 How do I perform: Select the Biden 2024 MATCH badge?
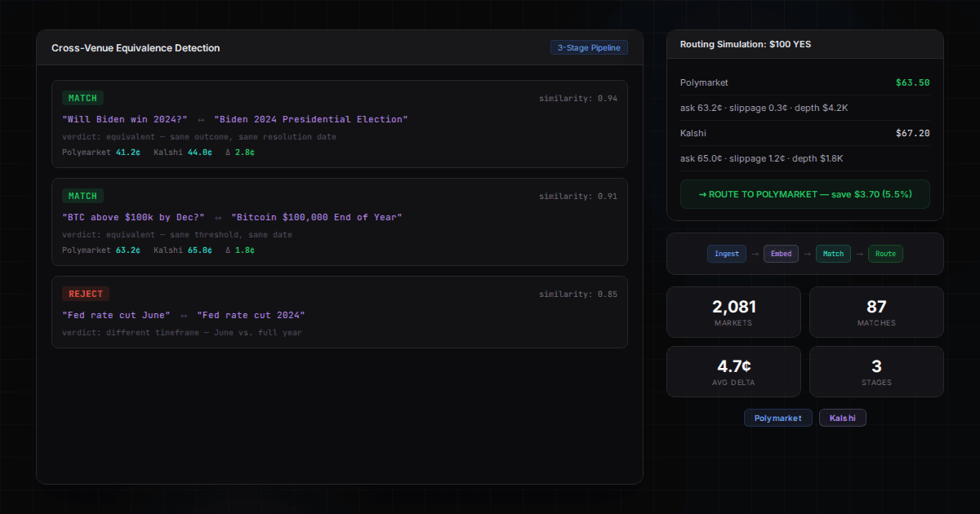pyautogui.click(x=82, y=98)
